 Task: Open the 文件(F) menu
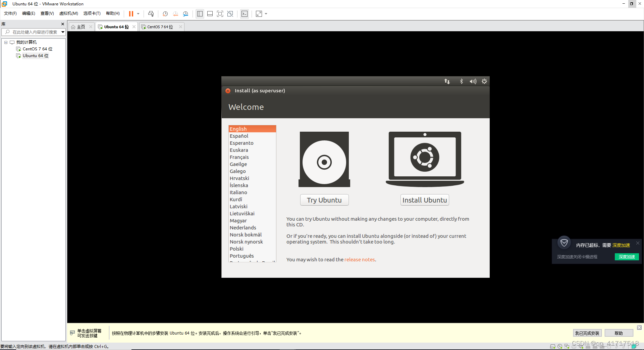point(10,13)
